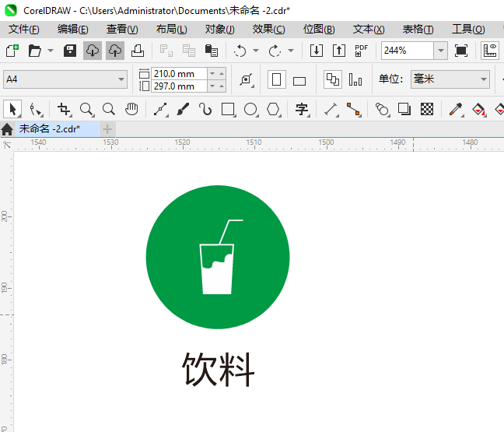Toggle the rulers display icon
Viewport: 504px width, 432px height.
pos(490,51)
